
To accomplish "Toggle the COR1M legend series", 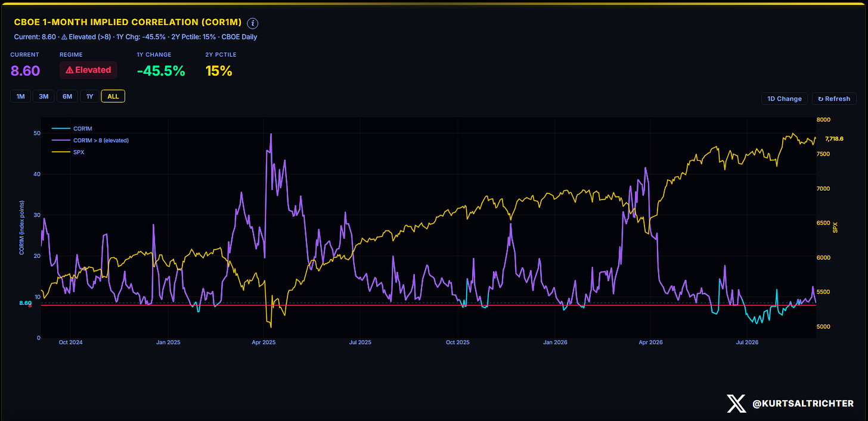I will coord(72,129).
